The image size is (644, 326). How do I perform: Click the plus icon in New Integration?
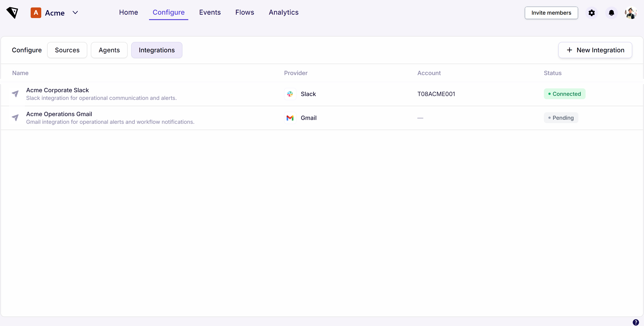(569, 50)
